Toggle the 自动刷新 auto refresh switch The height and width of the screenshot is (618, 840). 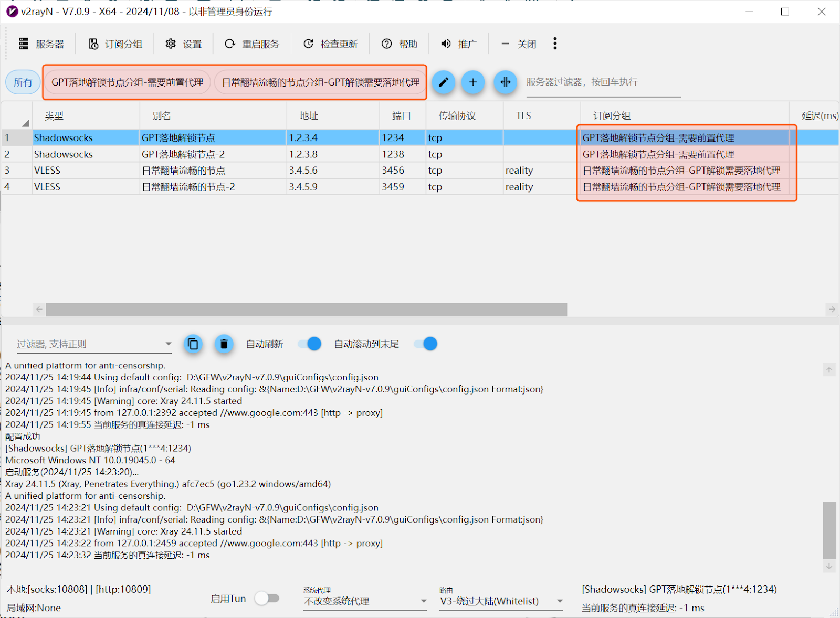310,344
